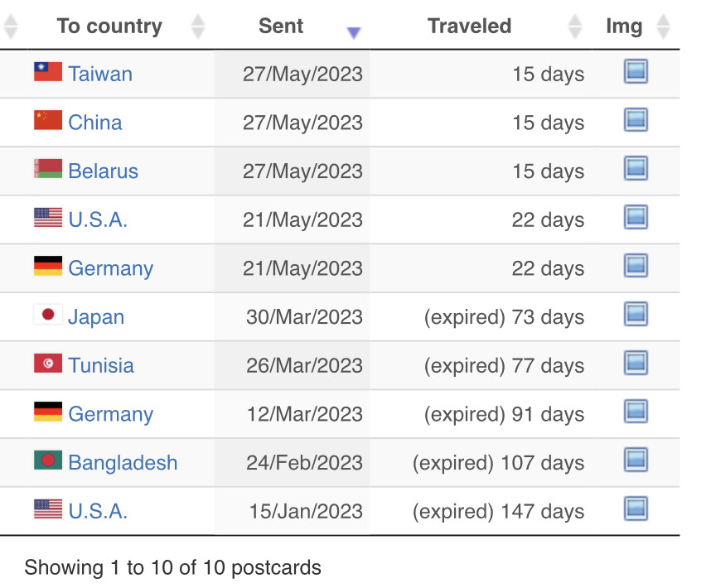View image icon in Tunisia row

pyautogui.click(x=636, y=363)
